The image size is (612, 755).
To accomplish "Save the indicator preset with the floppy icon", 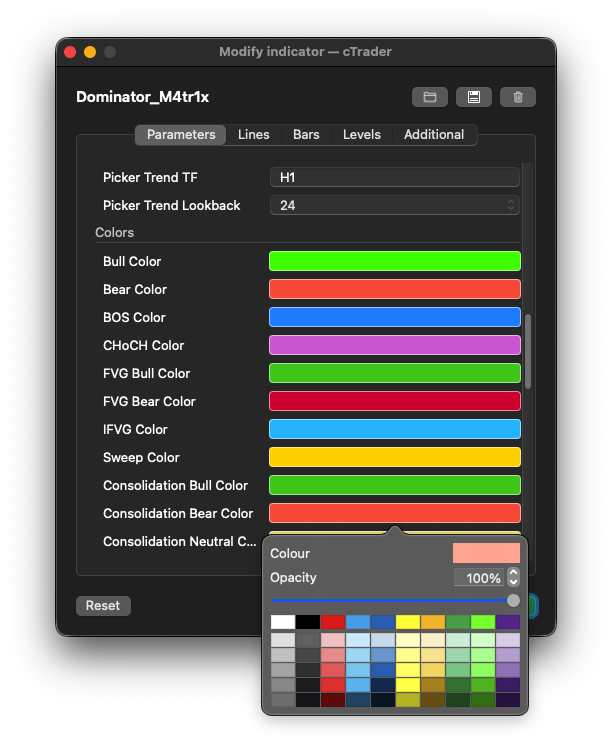I will point(473,97).
